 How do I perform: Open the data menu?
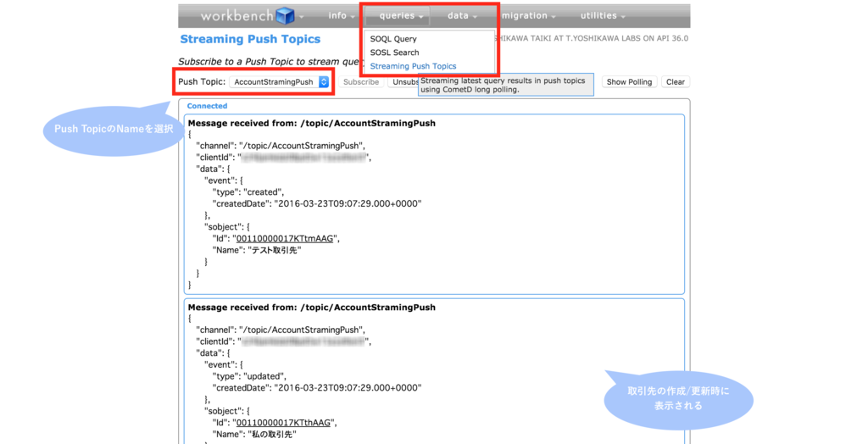coord(462,16)
